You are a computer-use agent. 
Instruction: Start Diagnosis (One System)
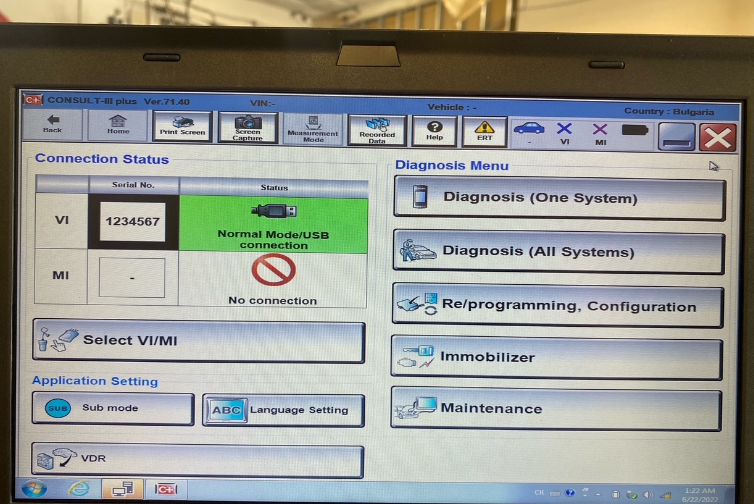point(559,198)
